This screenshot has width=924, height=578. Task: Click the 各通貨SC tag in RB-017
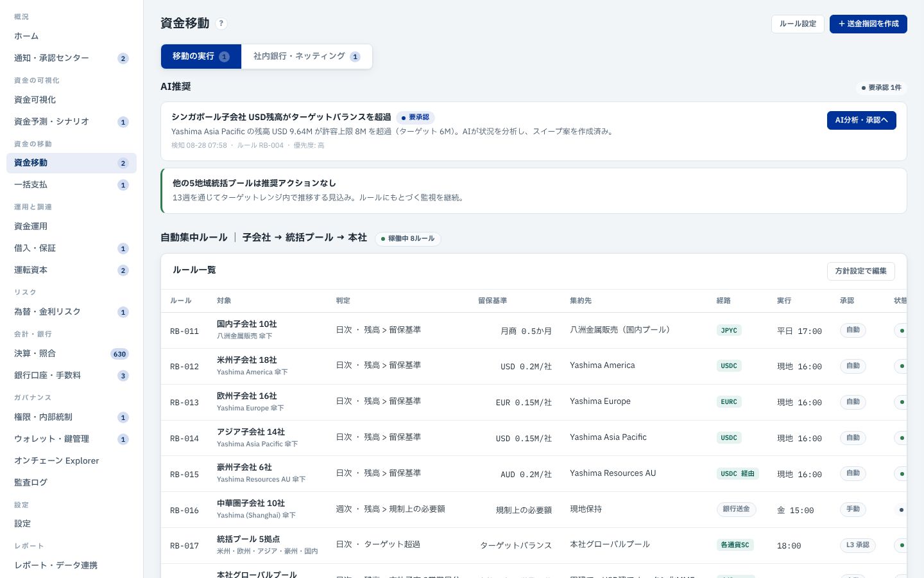735,545
